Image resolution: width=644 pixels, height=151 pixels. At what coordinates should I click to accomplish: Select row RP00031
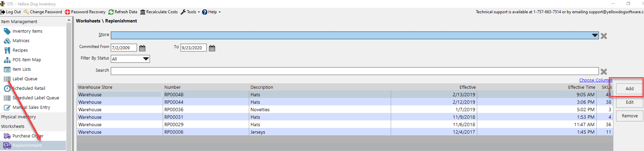pos(345,117)
